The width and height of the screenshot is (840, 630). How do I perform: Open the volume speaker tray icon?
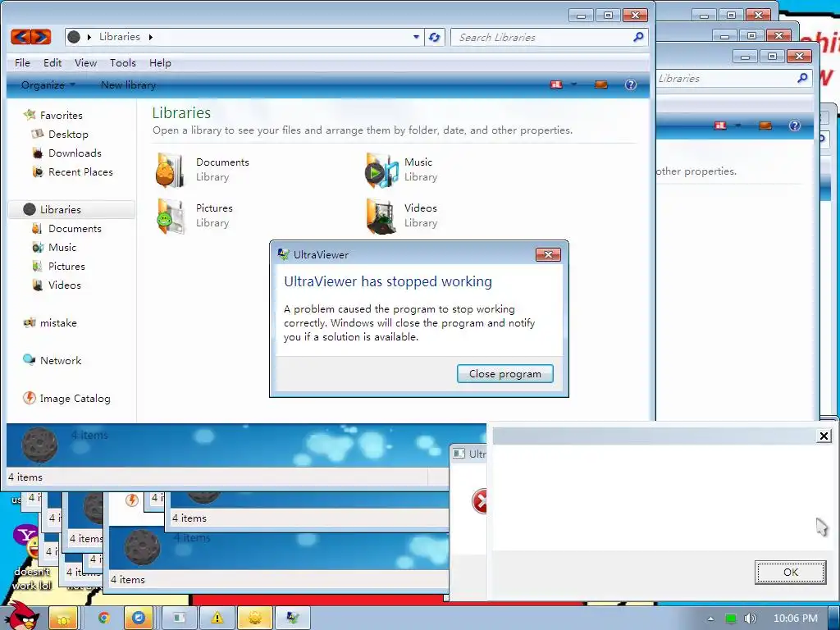pyautogui.click(x=750, y=619)
